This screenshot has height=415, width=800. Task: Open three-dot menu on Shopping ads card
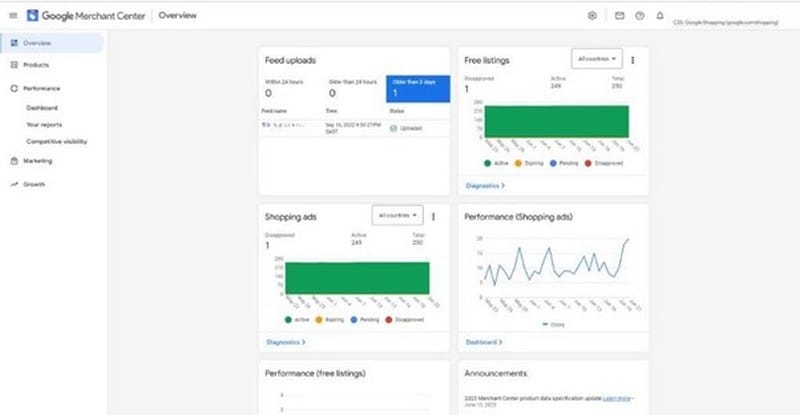[433, 216]
